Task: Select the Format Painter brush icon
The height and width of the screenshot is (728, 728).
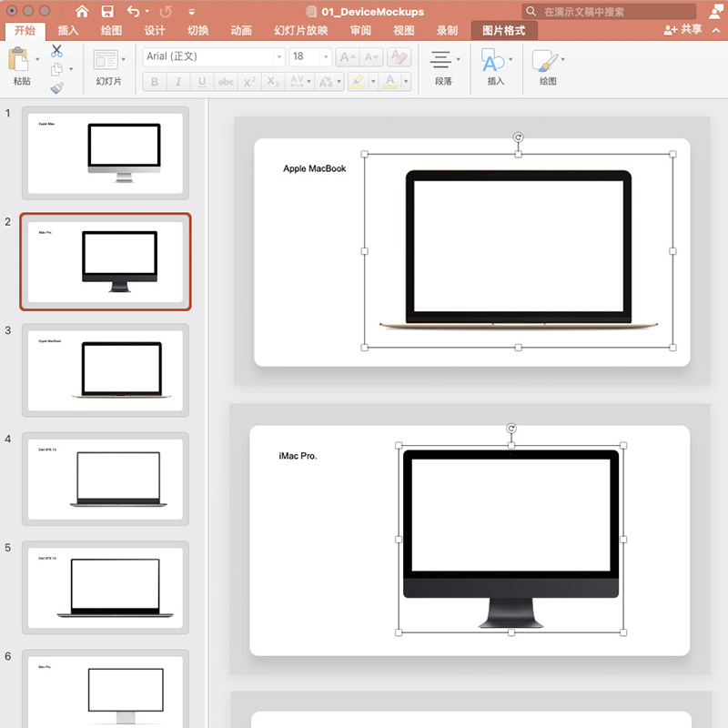Action: 56,87
